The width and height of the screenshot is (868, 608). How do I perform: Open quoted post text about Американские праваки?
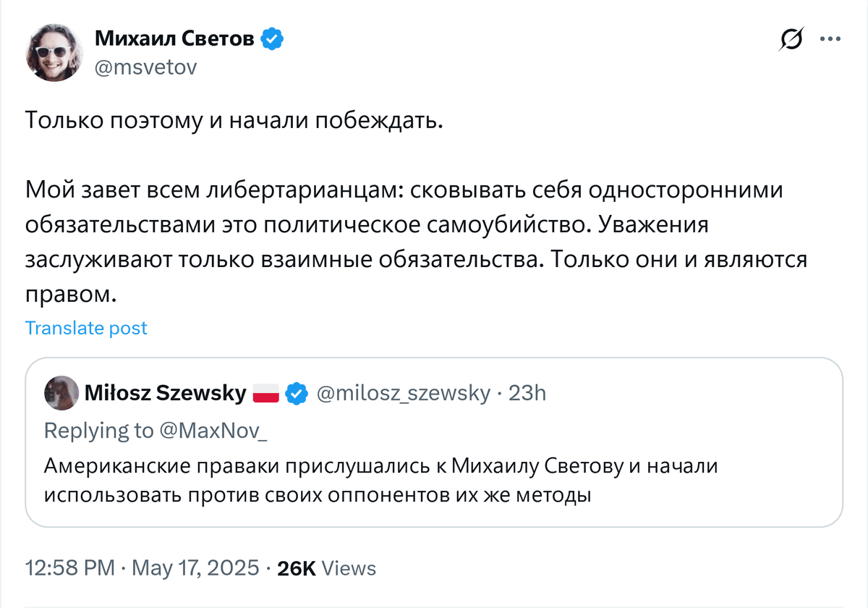pos(380,481)
